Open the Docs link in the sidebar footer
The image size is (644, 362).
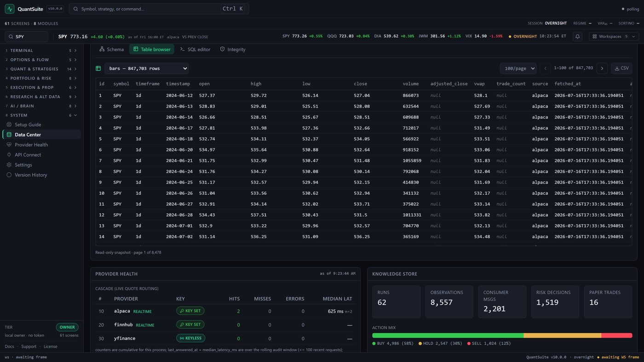pos(9,346)
